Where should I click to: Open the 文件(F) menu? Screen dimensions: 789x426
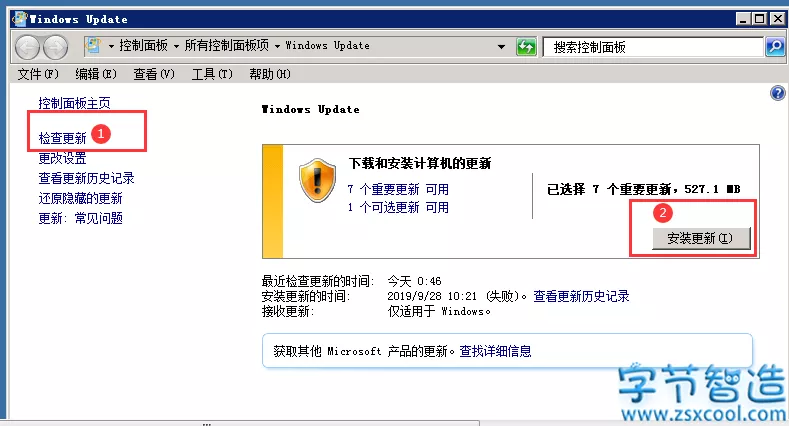point(38,74)
